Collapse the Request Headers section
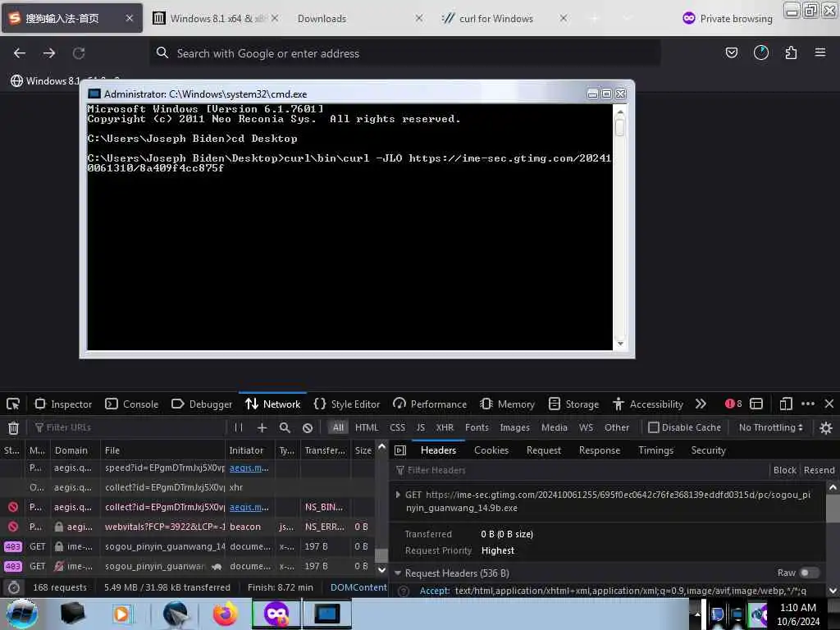 click(x=398, y=573)
